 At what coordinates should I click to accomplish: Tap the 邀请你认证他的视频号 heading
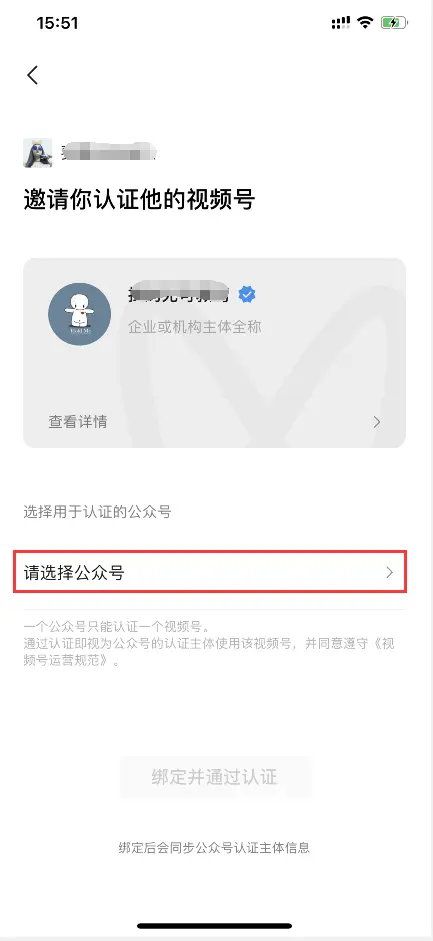pos(139,199)
